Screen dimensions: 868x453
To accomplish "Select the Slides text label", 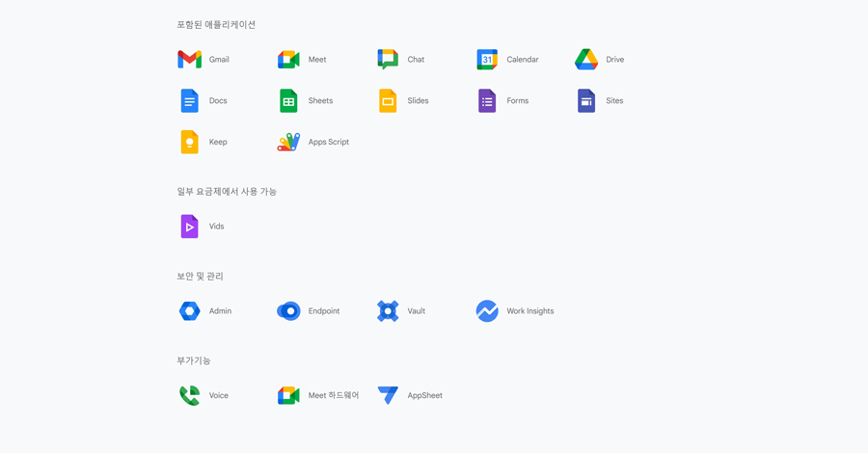I will (418, 100).
